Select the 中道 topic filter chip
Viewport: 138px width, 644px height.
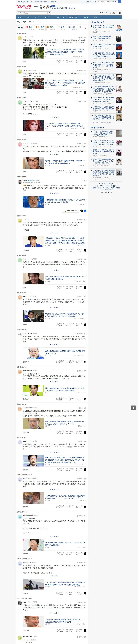30,28
